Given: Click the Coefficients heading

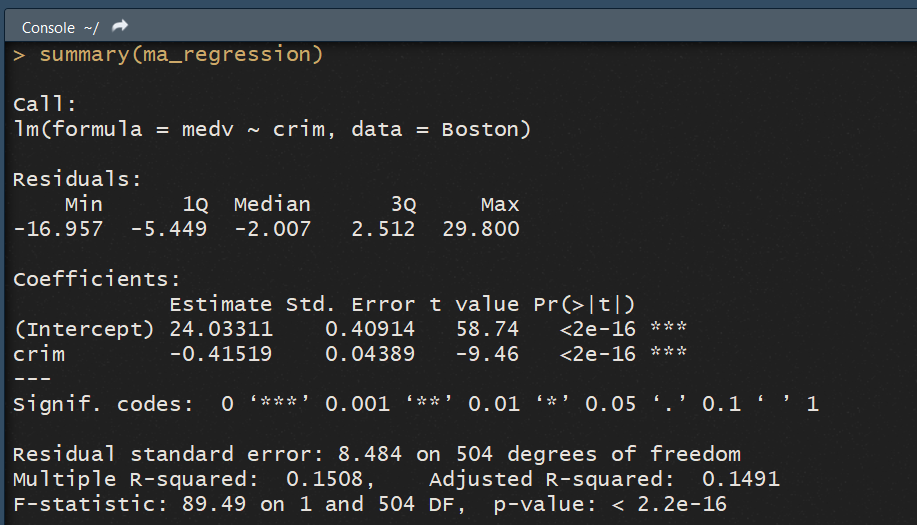Looking at the screenshot, I should click(96, 279).
